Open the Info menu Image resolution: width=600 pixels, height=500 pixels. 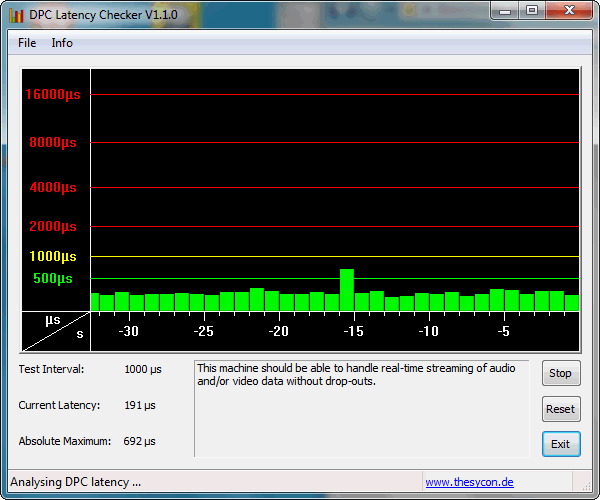62,43
